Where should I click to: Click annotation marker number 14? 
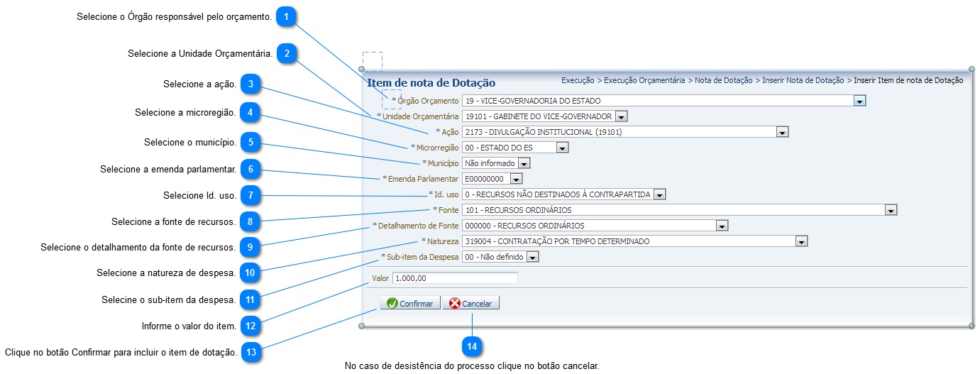(x=471, y=347)
